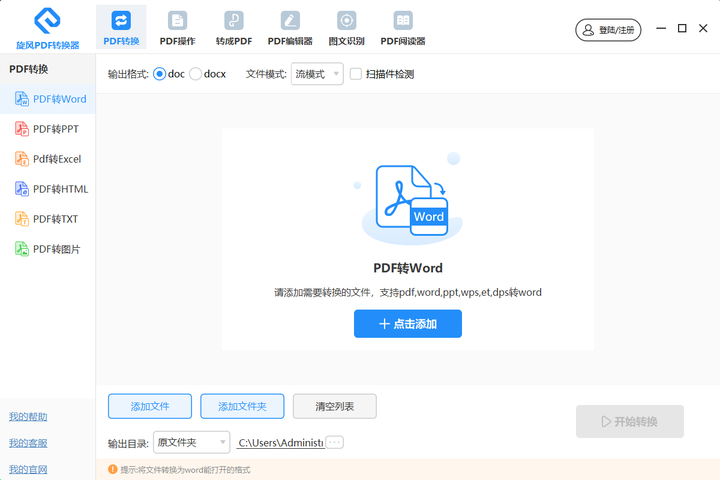Screen dimensions: 720x480
Task: Click the browse ellipsis button beside output path
Action: pyautogui.click(x=335, y=442)
